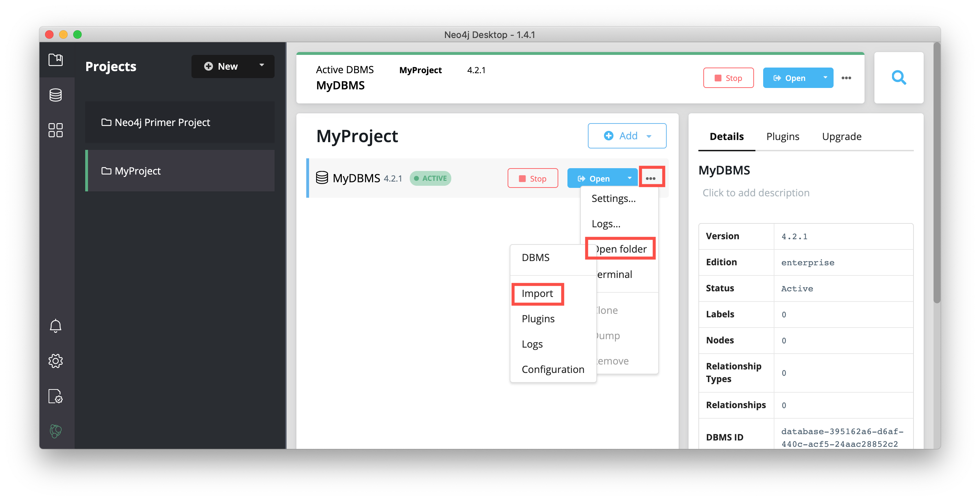Image resolution: width=980 pixels, height=501 pixels.
Task: Click the New project button
Action: 221,66
